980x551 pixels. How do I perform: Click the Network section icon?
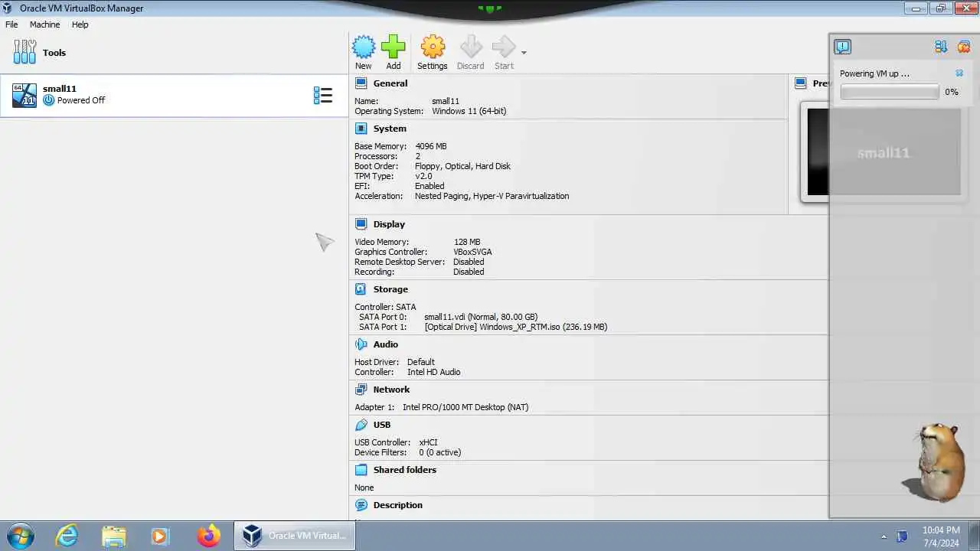361,390
